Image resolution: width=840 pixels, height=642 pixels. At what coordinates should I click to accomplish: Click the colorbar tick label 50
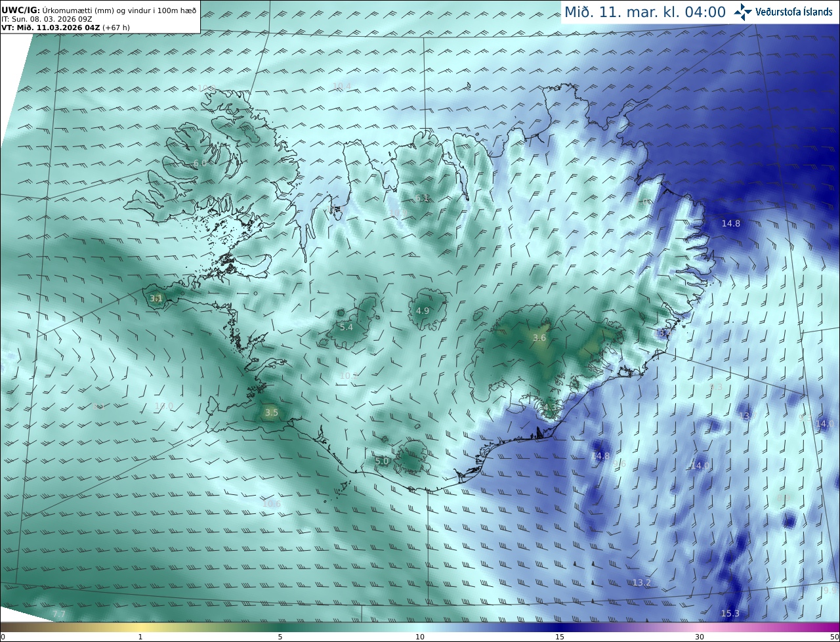(x=834, y=637)
